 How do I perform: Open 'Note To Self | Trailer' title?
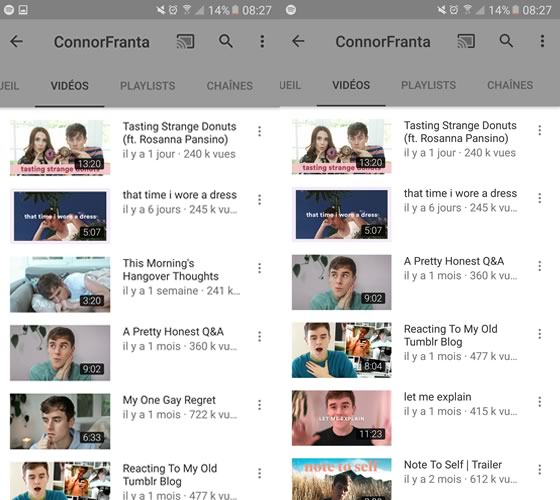(453, 465)
